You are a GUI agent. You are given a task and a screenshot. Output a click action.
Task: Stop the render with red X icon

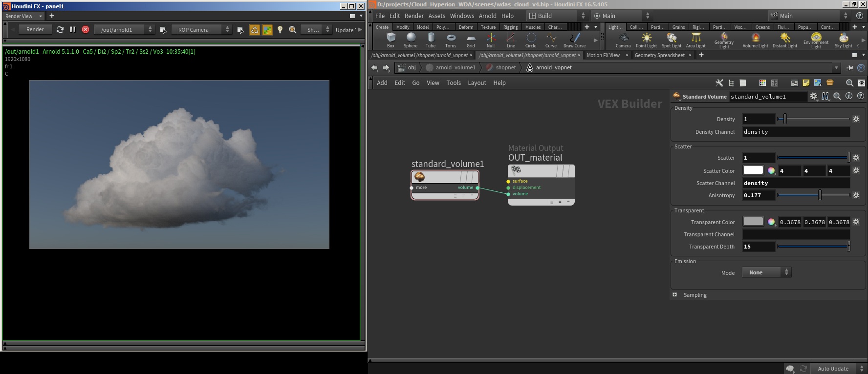coord(86,29)
